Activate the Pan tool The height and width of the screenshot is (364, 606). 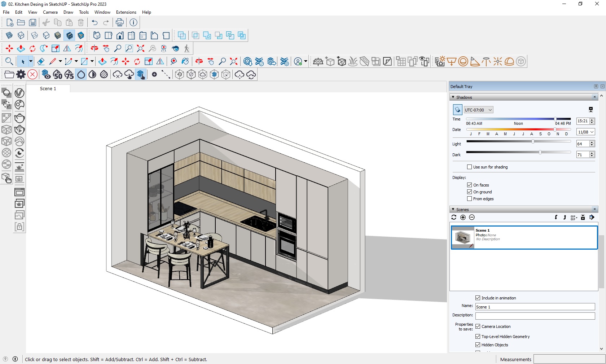point(106,48)
